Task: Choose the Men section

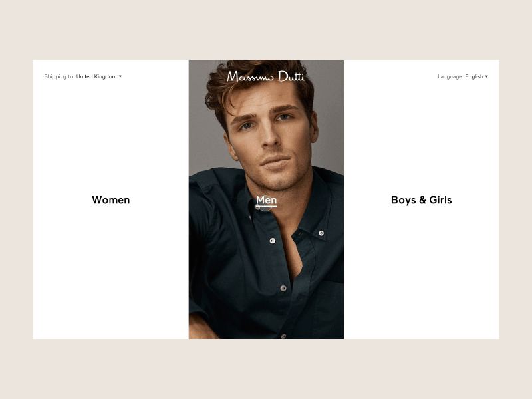Action: coord(267,200)
